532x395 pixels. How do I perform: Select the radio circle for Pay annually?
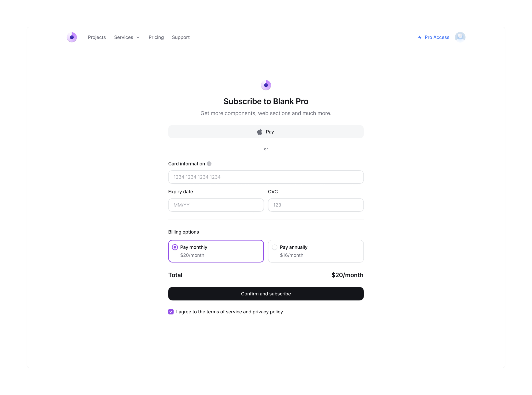[274, 247]
